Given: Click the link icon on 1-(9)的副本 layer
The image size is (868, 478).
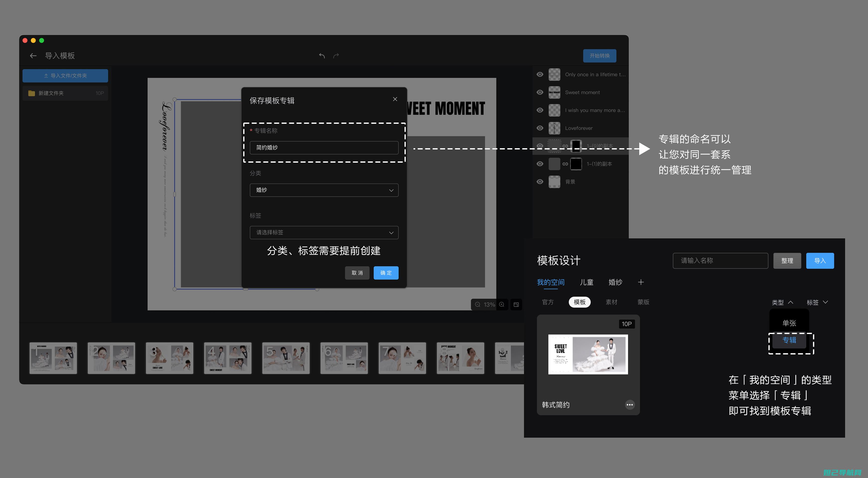Looking at the screenshot, I should coord(565,146).
